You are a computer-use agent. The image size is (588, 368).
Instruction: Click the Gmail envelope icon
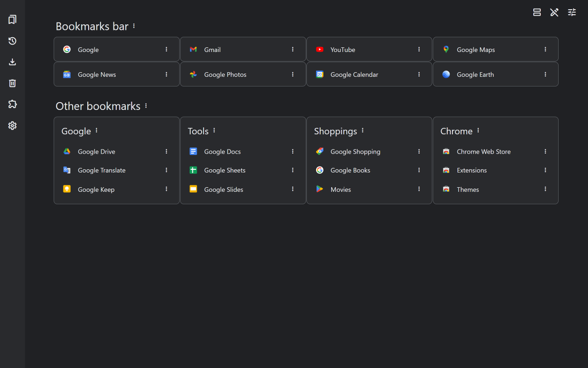point(193,49)
